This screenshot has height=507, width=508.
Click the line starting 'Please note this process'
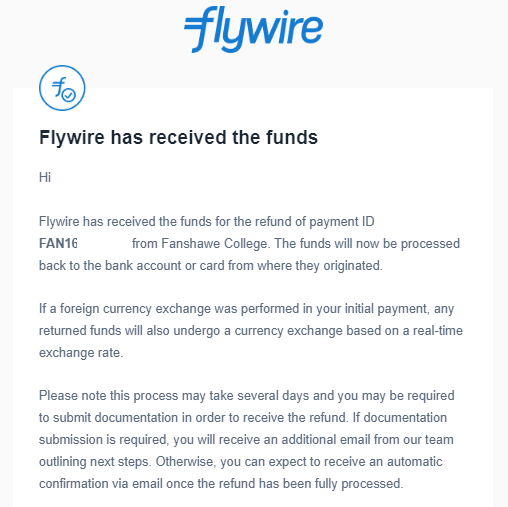click(247, 396)
